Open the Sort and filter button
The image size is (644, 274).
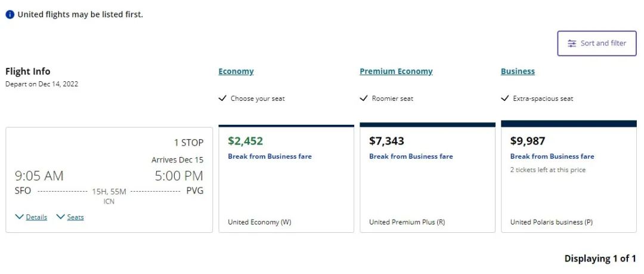tap(597, 43)
